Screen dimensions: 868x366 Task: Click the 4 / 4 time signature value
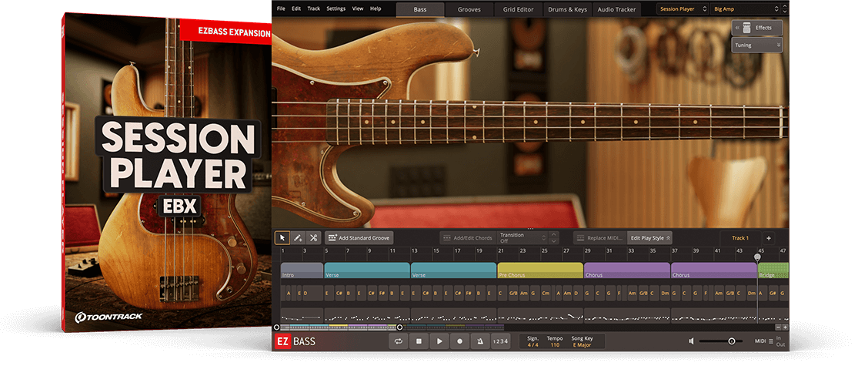point(532,345)
